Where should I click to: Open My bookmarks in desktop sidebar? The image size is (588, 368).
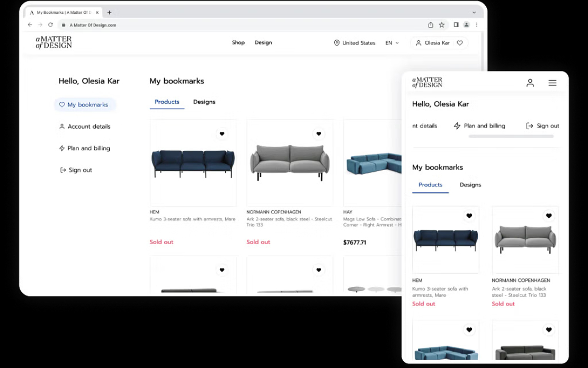pyautogui.click(x=85, y=104)
